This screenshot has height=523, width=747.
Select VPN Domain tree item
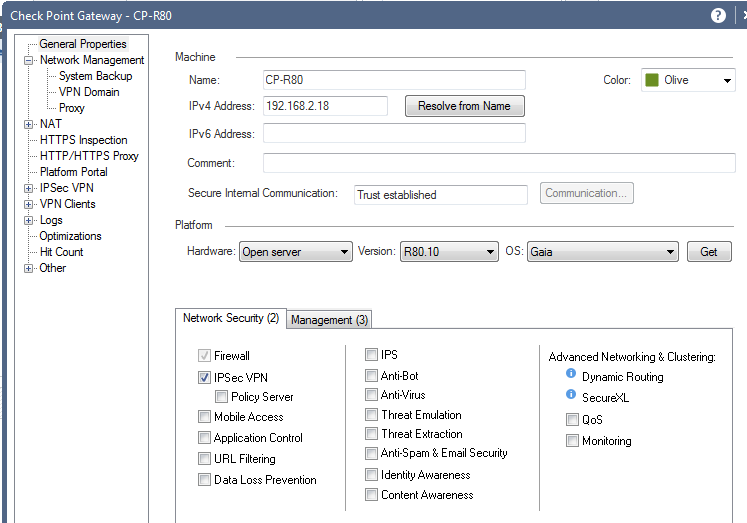89,92
